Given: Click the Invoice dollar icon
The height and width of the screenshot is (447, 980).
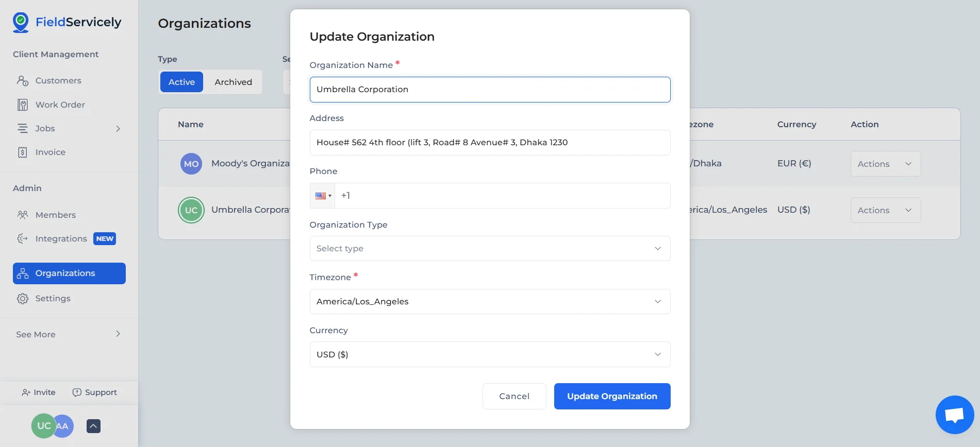Looking at the screenshot, I should (x=23, y=152).
